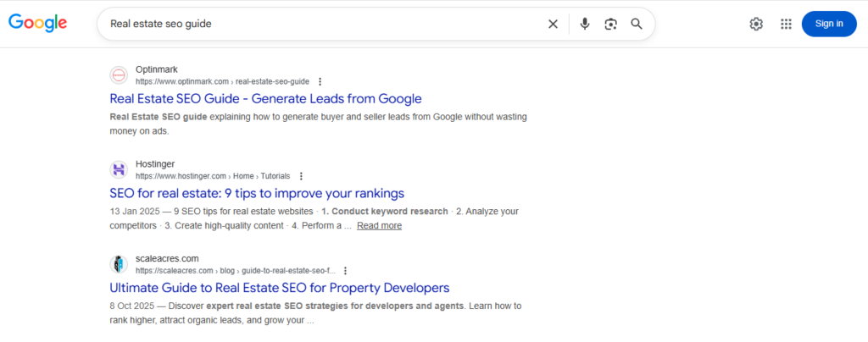Click the '13 Jan 2025' date text
The image size is (868, 342).
tap(134, 211)
